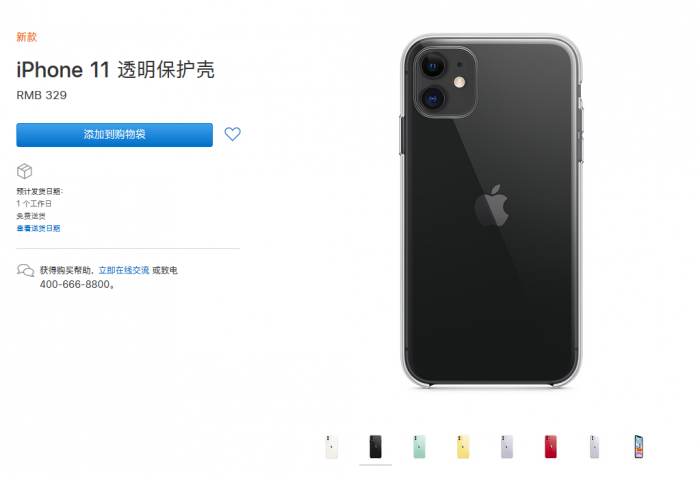
Task: Click the heart favorite icon
Action: point(232,134)
